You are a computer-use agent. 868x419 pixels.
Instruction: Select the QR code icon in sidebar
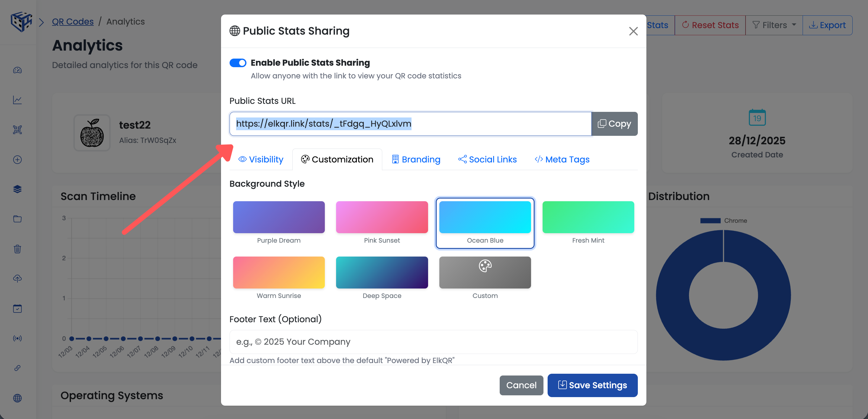click(x=17, y=130)
